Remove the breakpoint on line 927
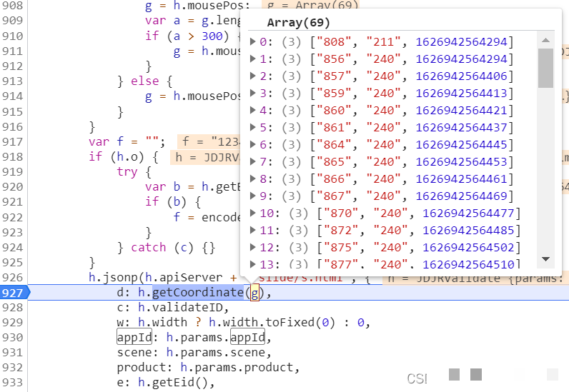 coord(13,292)
